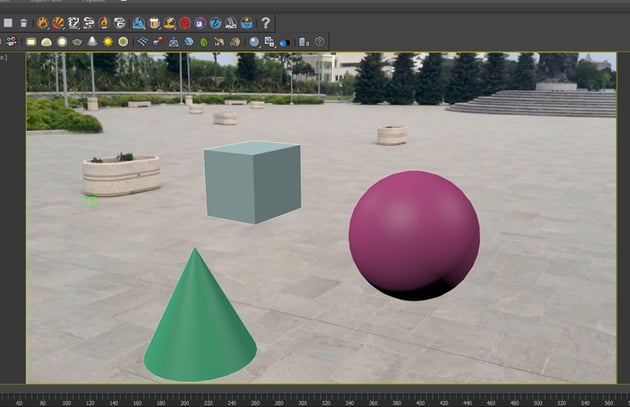Select the small green helper icon in viewport
The image size is (630, 407).
(91, 202)
